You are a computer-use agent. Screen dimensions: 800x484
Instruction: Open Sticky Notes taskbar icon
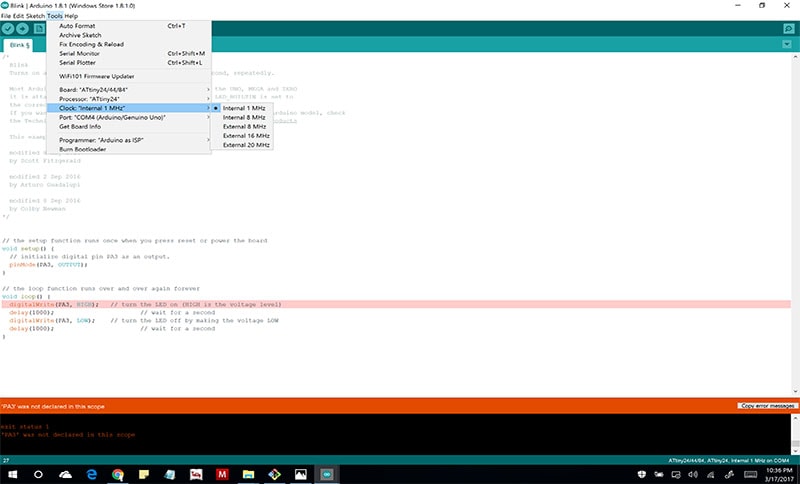coord(144,474)
